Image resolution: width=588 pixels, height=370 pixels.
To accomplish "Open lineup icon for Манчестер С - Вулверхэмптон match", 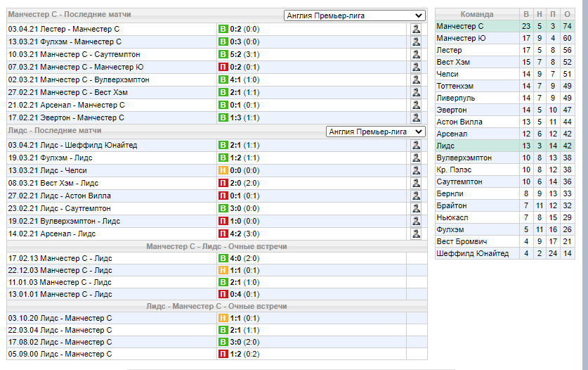I will click(416, 79).
